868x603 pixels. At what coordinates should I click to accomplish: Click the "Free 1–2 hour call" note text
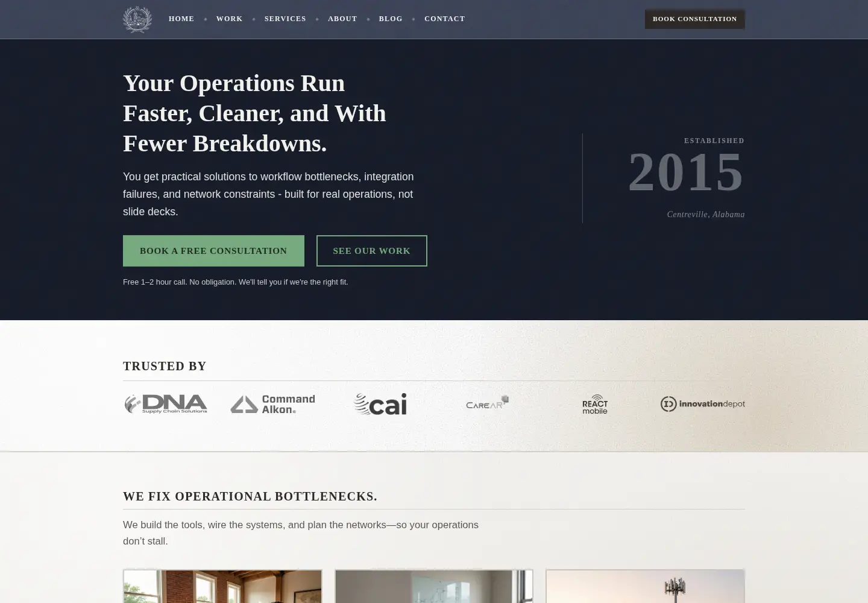pyautogui.click(x=236, y=282)
